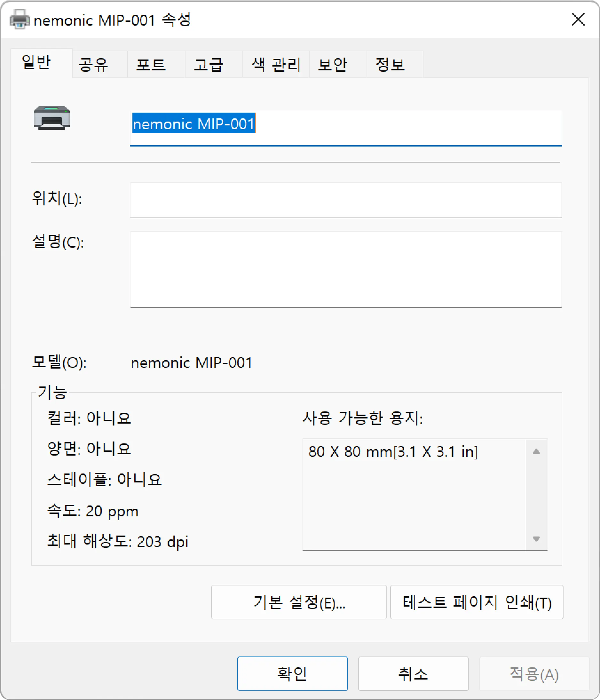
Task: Click inside the 설명(C) text box
Action: (x=346, y=269)
